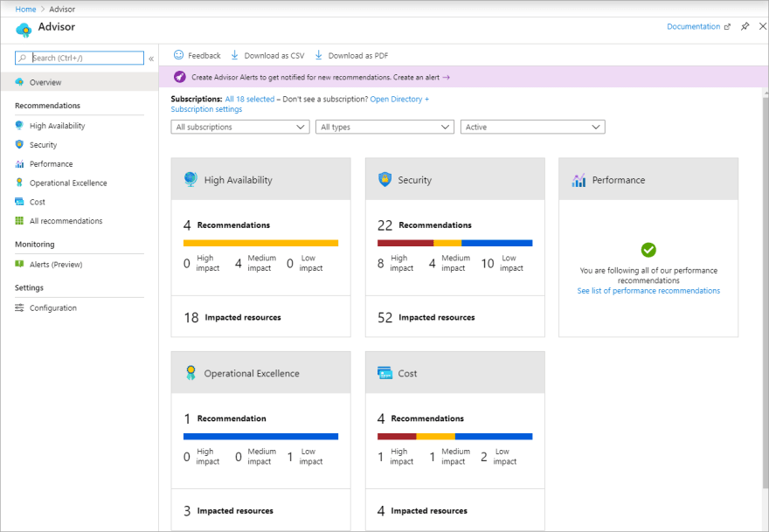The height and width of the screenshot is (532, 769).
Task: Open the All subscriptions dropdown
Action: click(x=240, y=127)
